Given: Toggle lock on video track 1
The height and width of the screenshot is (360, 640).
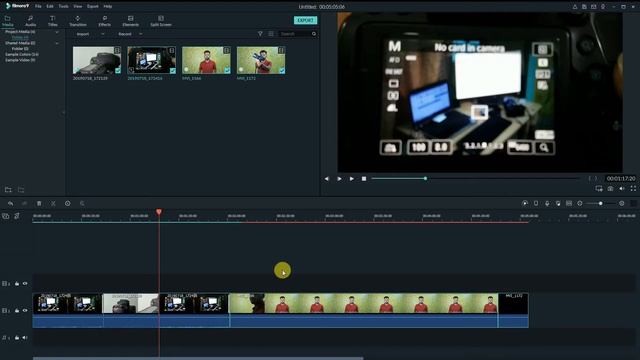Looking at the screenshot, I should (x=17, y=311).
